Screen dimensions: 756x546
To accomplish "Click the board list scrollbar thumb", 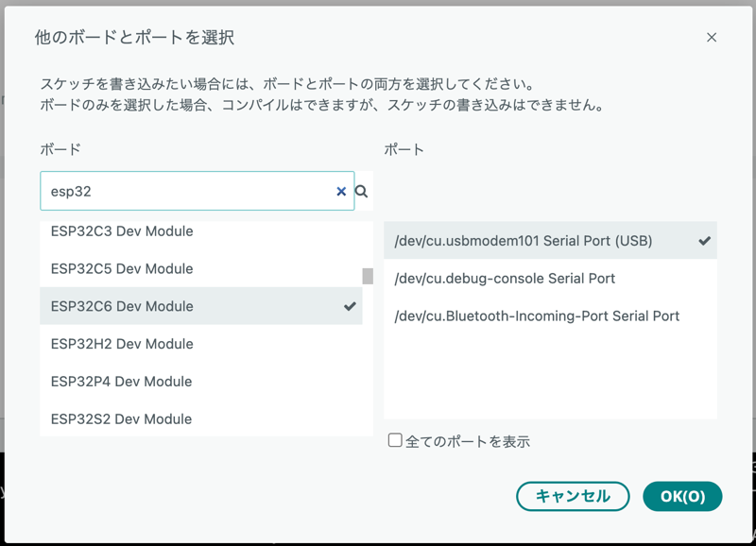I will coord(368,276).
